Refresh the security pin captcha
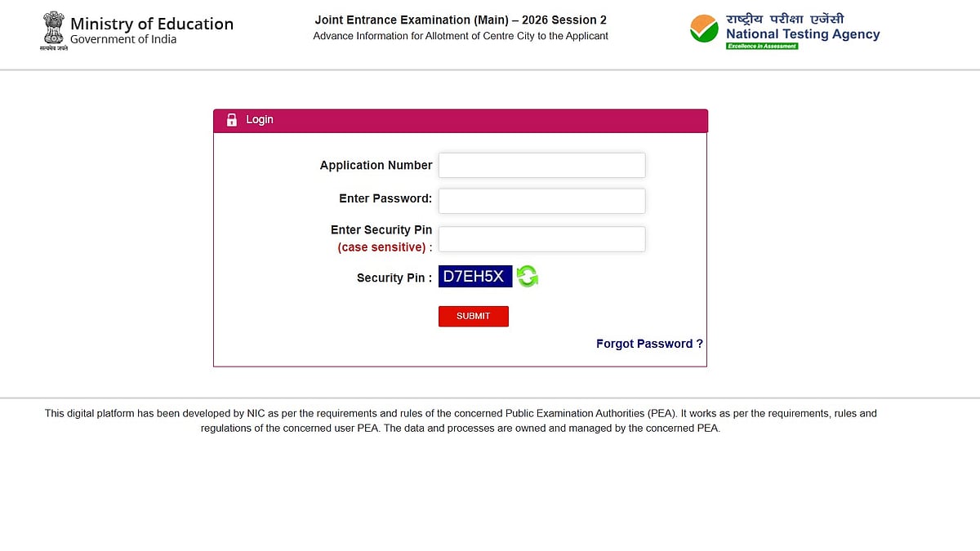 click(527, 276)
